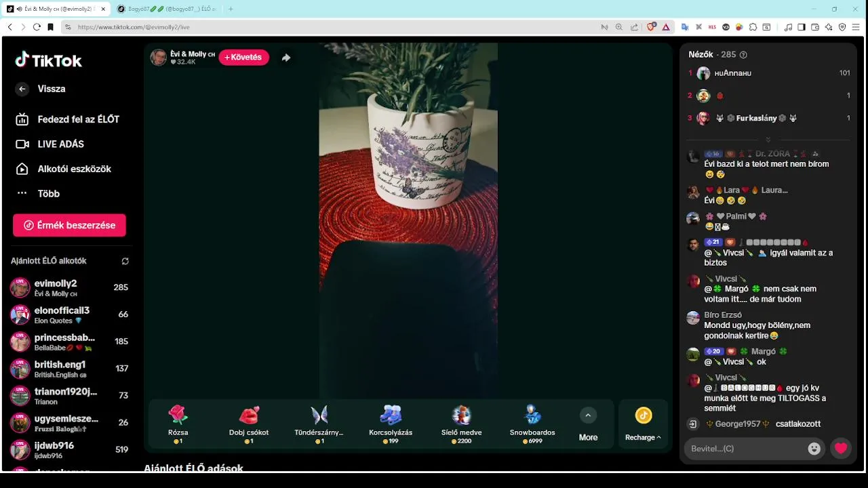Screen dimensions: 868x488
Task: Open evimolly2 live in sidebar
Action: (69, 287)
